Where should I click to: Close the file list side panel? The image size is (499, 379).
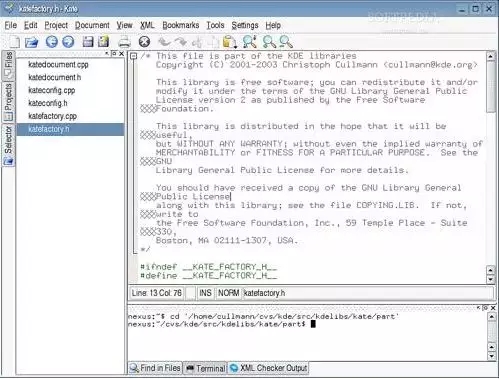tap(121, 54)
